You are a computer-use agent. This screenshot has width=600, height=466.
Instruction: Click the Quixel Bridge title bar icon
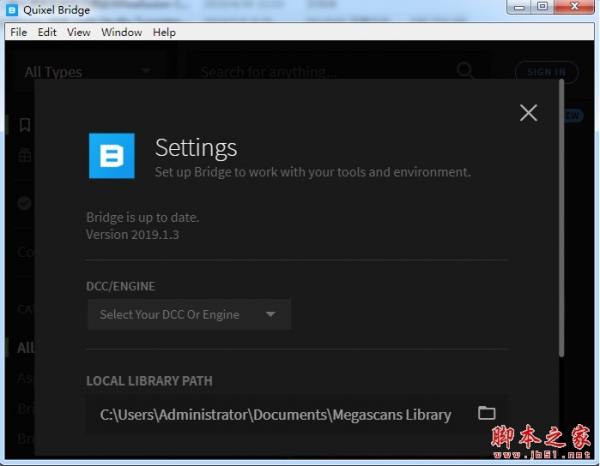click(12, 10)
